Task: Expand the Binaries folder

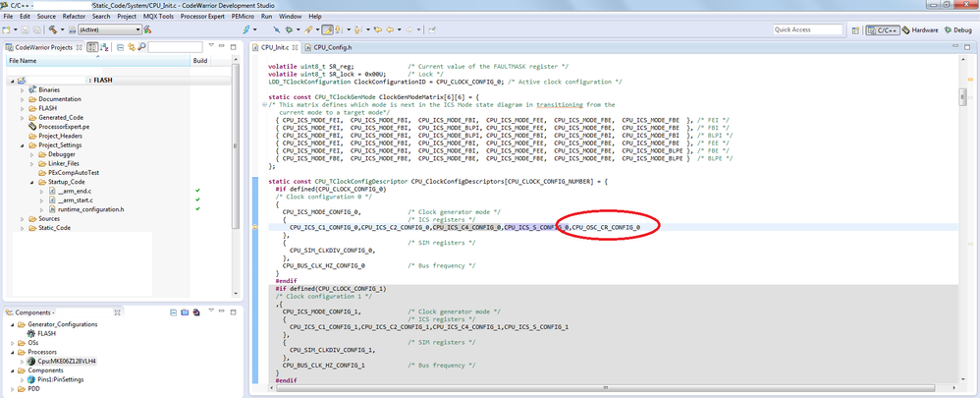Action: tap(22, 90)
